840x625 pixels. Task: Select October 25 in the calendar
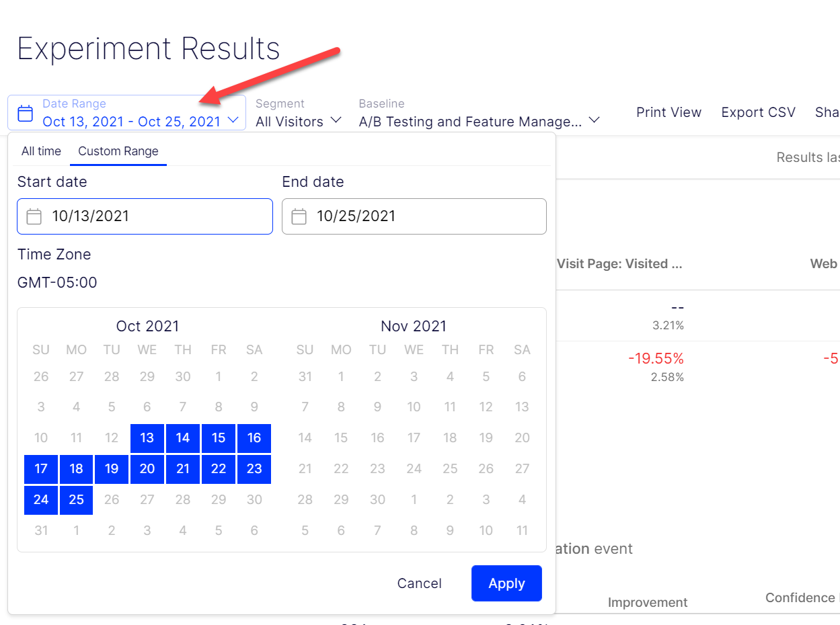[76, 500]
